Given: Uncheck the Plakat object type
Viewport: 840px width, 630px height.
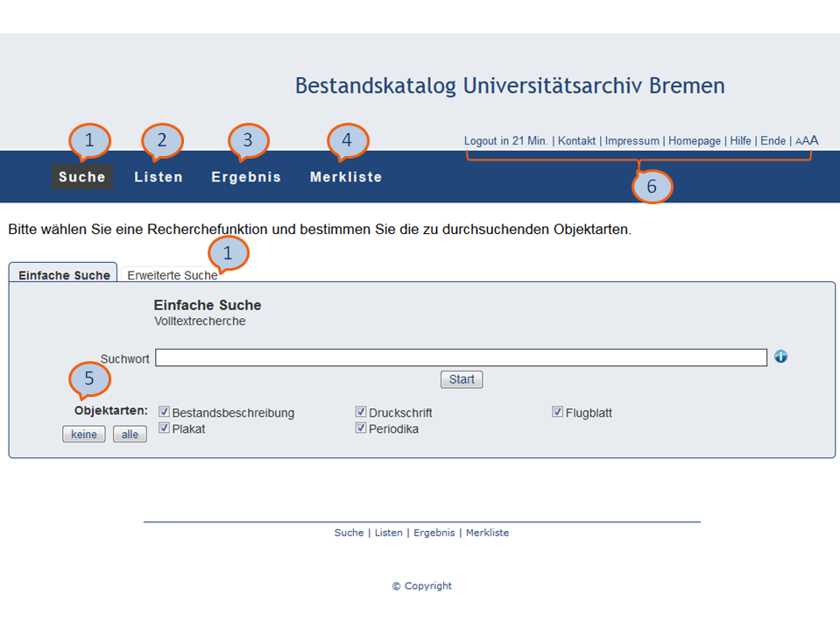Looking at the screenshot, I should (x=164, y=428).
